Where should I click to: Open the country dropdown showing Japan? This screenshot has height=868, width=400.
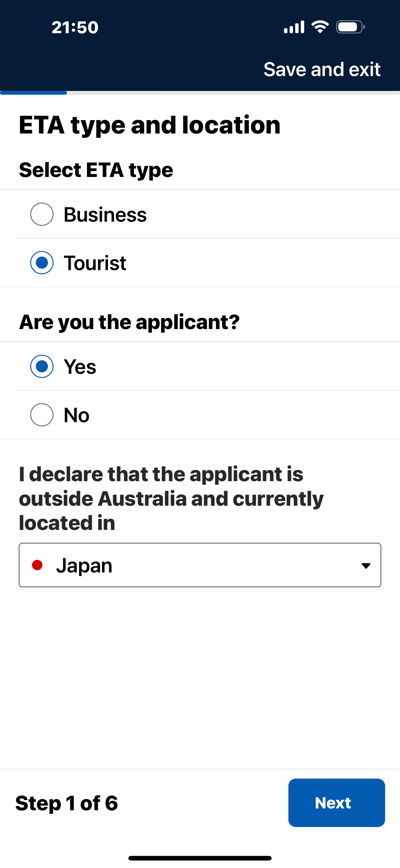200,565
